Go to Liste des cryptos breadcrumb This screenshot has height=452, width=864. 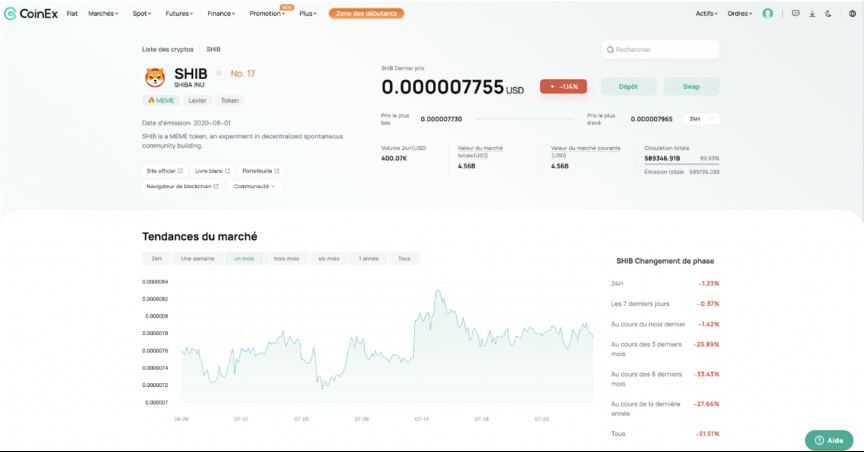[168, 50]
